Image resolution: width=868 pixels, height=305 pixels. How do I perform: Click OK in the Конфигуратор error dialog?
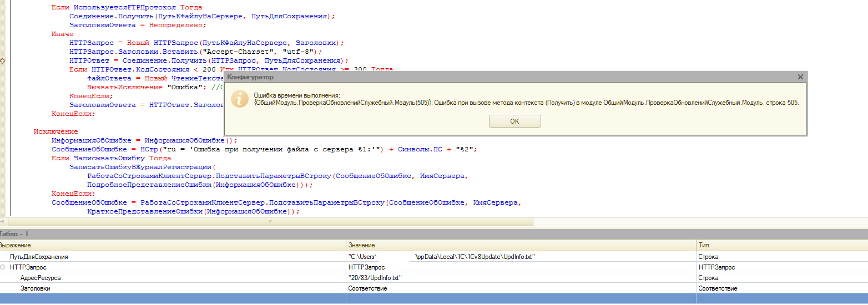[514, 121]
